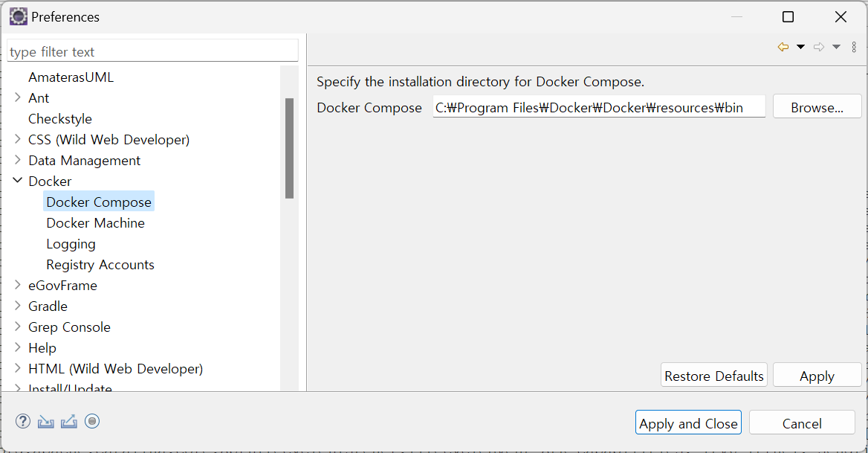Expand the Data Management category
Image resolution: width=868 pixels, height=453 pixels.
coord(18,160)
